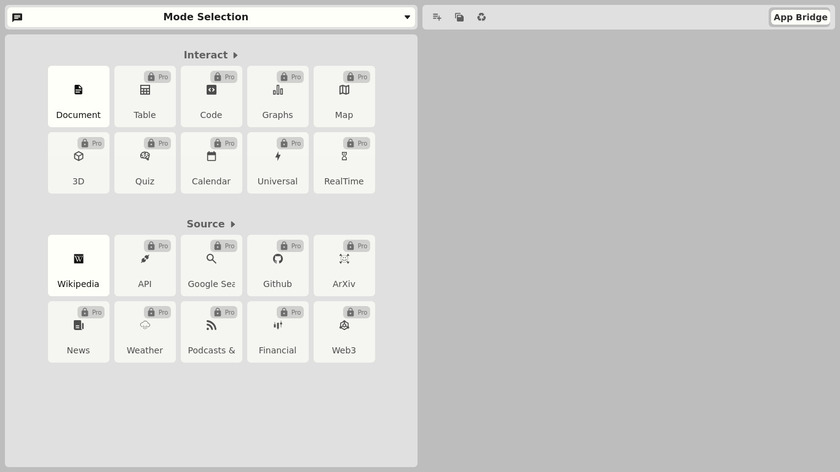Viewport: 840px width, 472px height.
Task: Click the add-to-list icon in toolbar
Action: (437, 17)
